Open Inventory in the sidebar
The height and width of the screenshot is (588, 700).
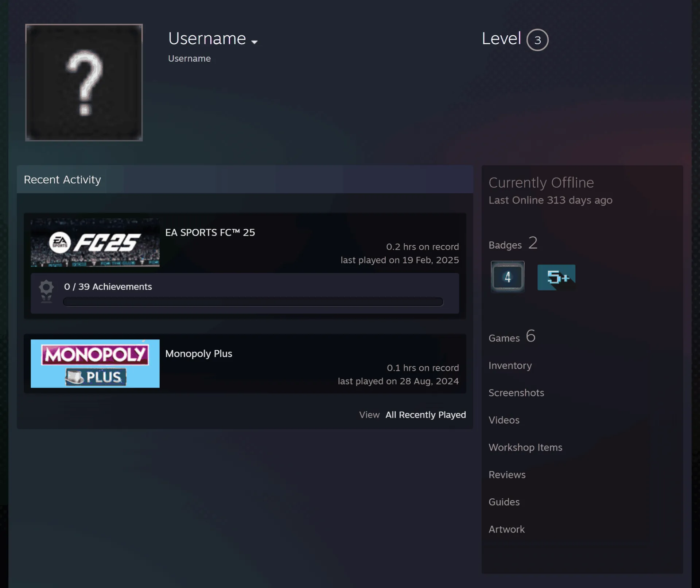pyautogui.click(x=510, y=366)
